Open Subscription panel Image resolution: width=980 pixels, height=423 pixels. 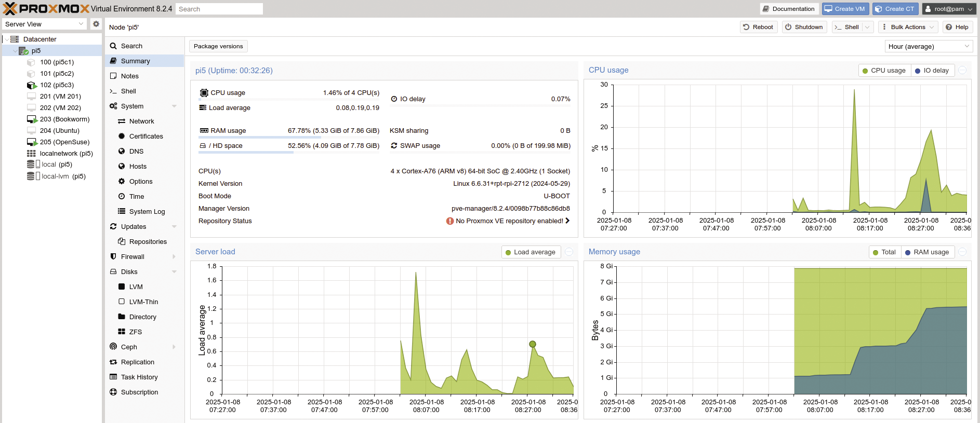[144, 392]
